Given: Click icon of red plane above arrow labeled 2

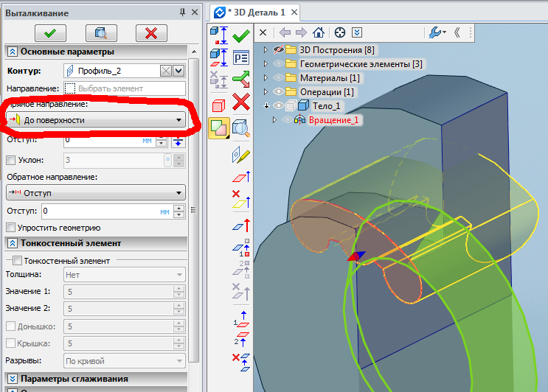Looking at the screenshot, I should (241, 339).
